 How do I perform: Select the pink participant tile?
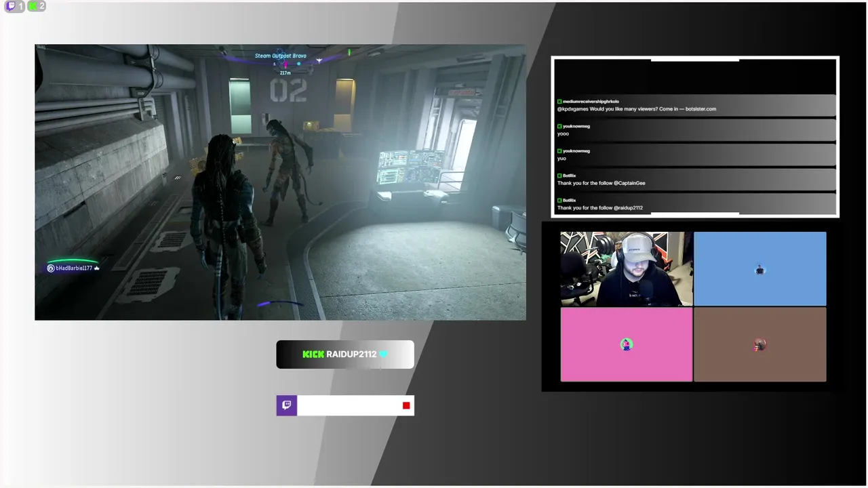point(626,344)
